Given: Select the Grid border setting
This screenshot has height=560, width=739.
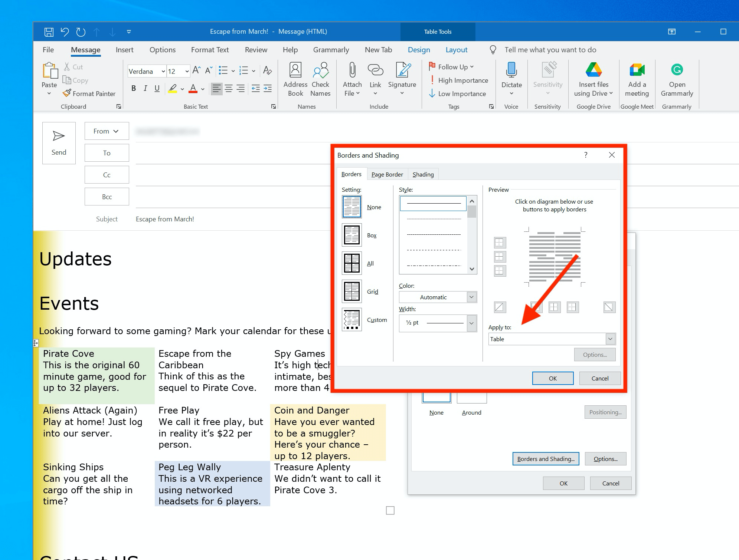Looking at the screenshot, I should point(351,291).
